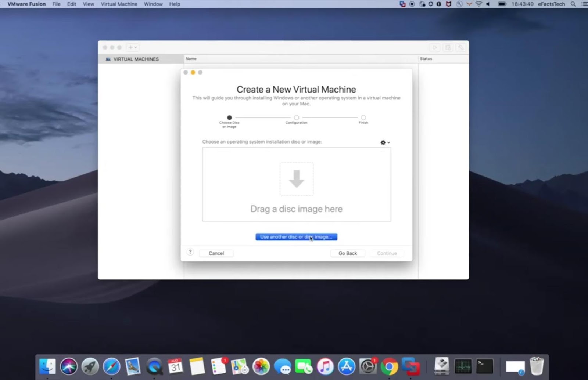The image size is (588, 380).
Task: Click the library window settings wrench button
Action: coord(460,47)
